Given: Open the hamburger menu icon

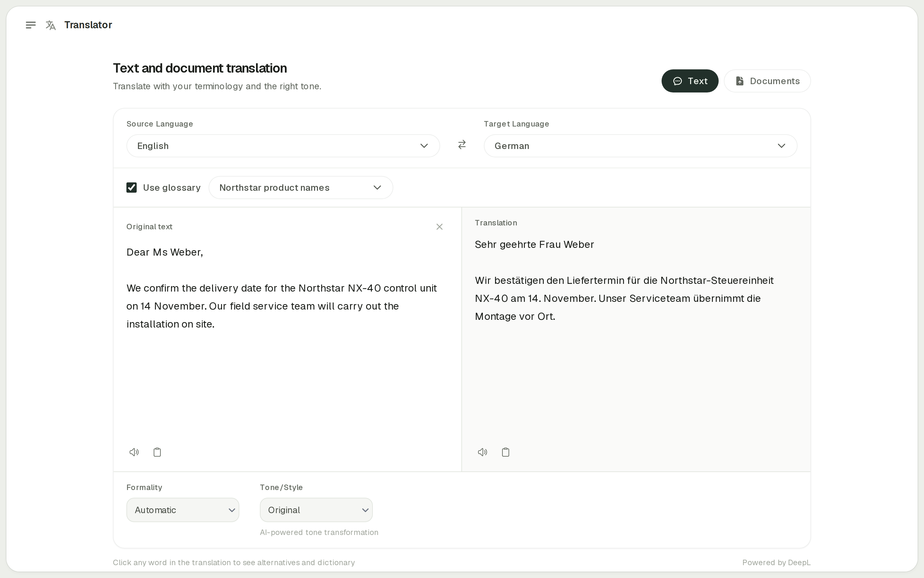Looking at the screenshot, I should pos(30,25).
